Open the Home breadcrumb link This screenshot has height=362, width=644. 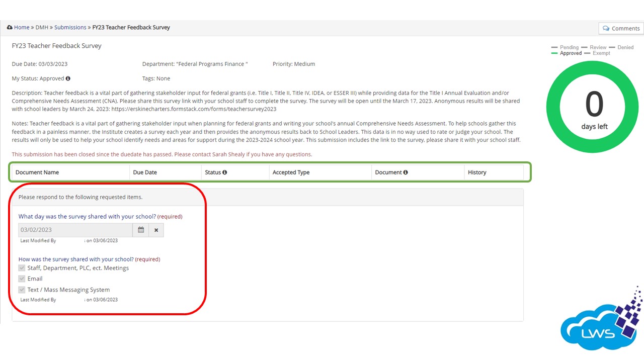coord(22,28)
